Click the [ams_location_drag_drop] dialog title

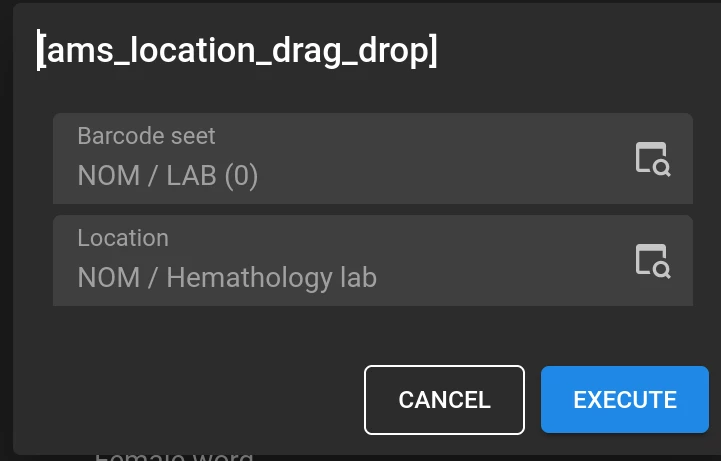click(x=238, y=51)
